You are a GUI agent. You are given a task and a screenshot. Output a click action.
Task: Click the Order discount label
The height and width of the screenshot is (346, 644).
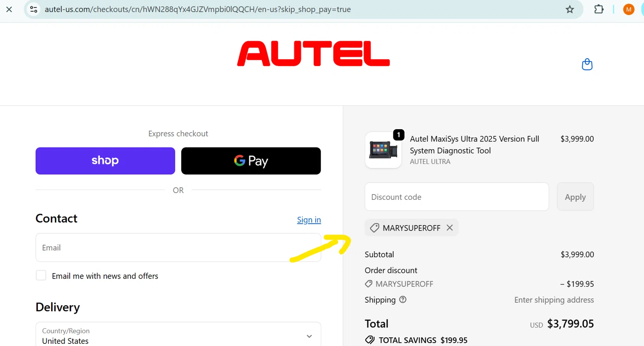pyautogui.click(x=391, y=270)
